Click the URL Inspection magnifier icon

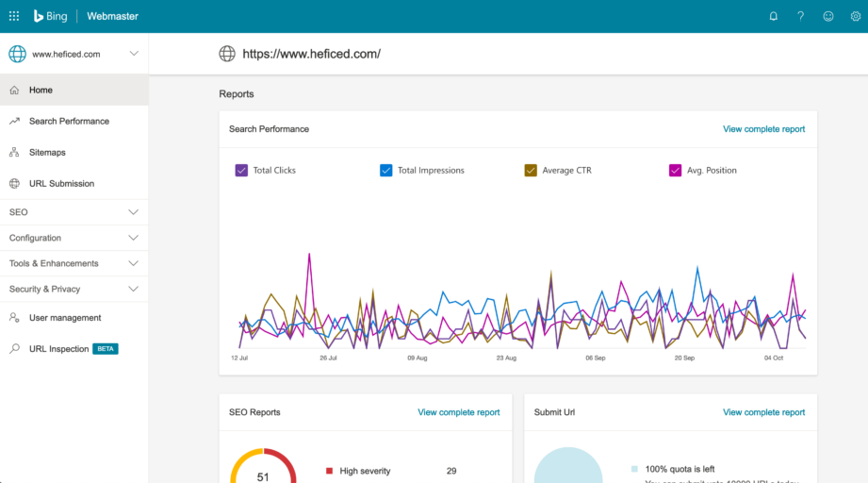pyautogui.click(x=14, y=348)
